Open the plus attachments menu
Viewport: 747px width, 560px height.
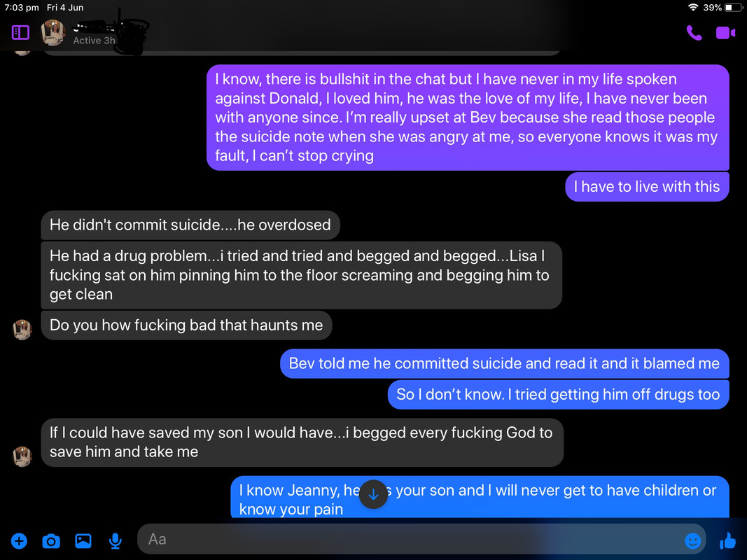pos(19,541)
